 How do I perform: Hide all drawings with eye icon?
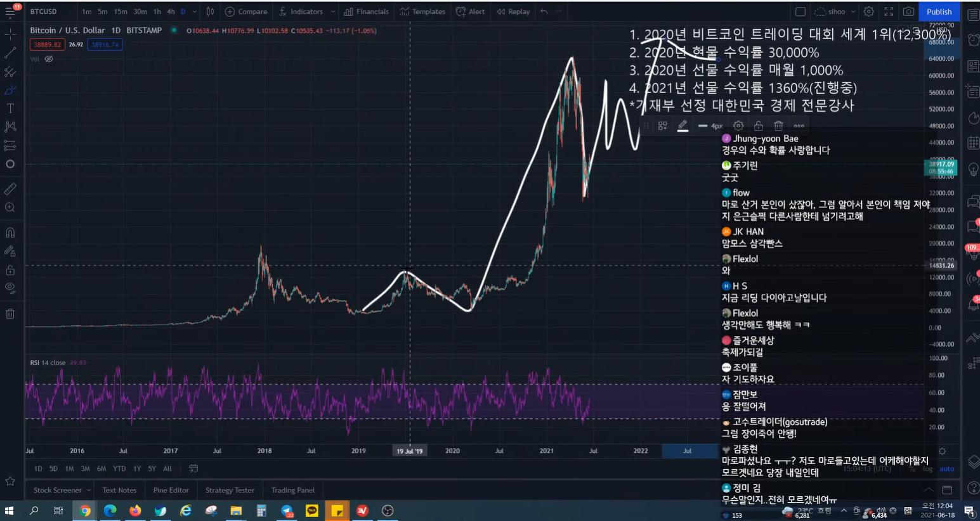click(10, 288)
